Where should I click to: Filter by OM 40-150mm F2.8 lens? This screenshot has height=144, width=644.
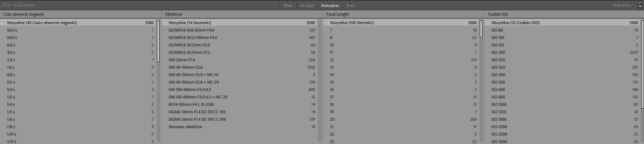185,67
